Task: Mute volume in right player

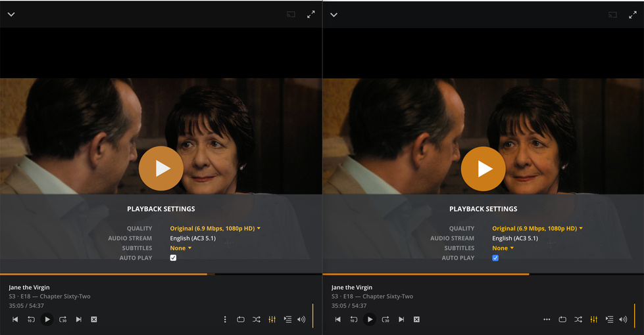Action: 624,319
